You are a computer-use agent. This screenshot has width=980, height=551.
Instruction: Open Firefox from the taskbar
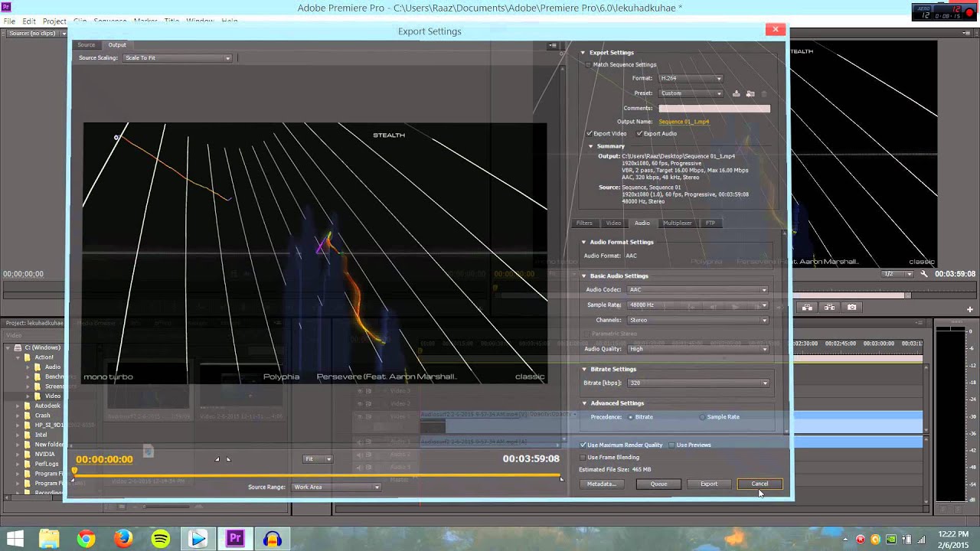click(x=123, y=539)
